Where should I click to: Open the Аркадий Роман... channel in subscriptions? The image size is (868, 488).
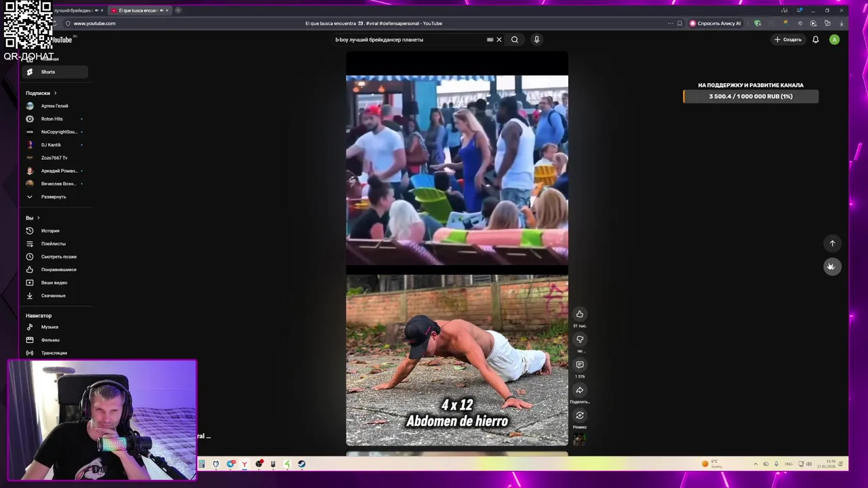click(x=56, y=171)
